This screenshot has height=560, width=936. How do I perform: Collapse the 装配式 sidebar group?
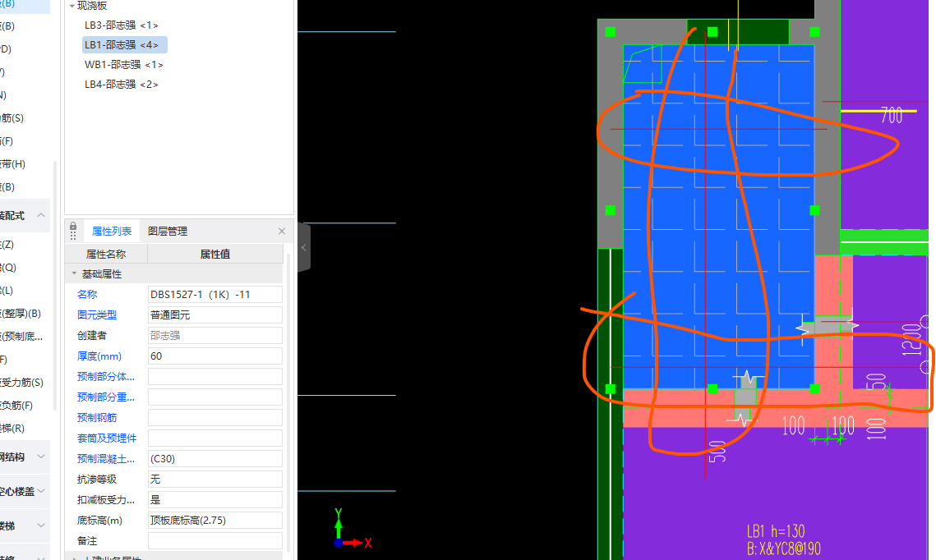pos(40,215)
